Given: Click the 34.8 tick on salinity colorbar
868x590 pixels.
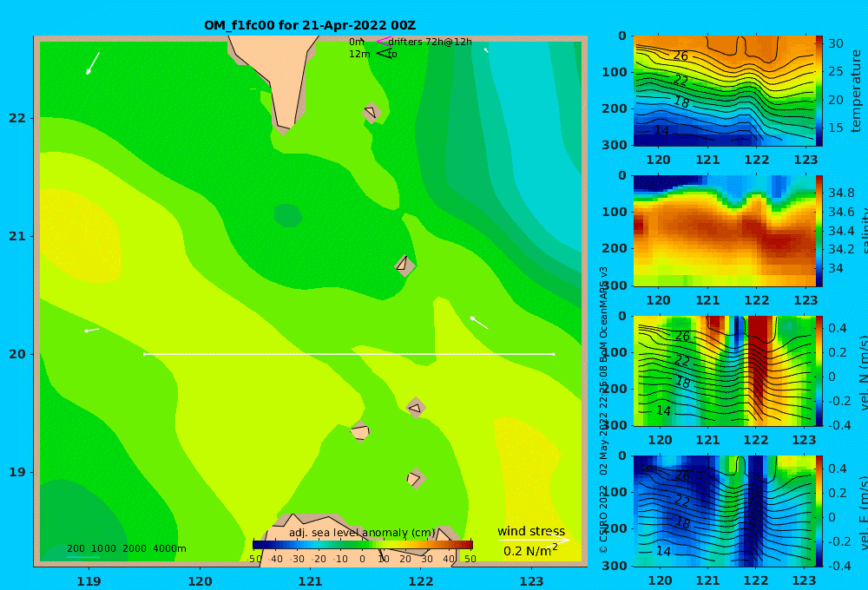Looking at the screenshot, I should 841,193.
